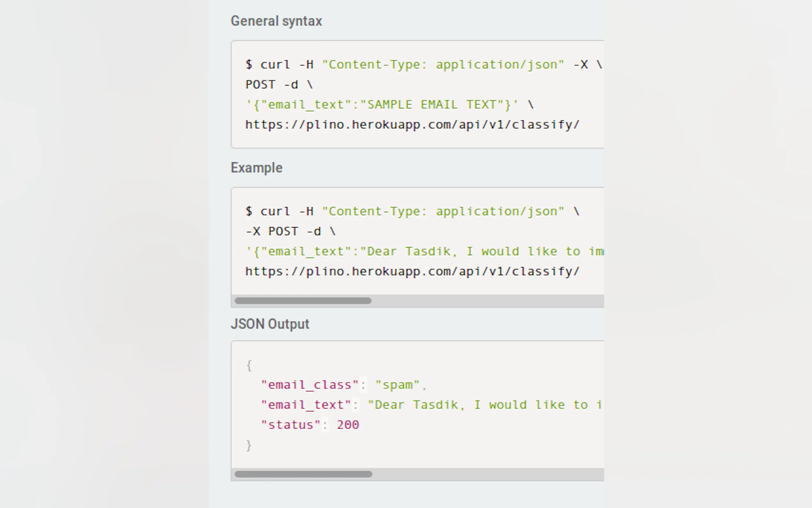Click the "status" key in JSON output
812x508 pixels.
(x=291, y=425)
